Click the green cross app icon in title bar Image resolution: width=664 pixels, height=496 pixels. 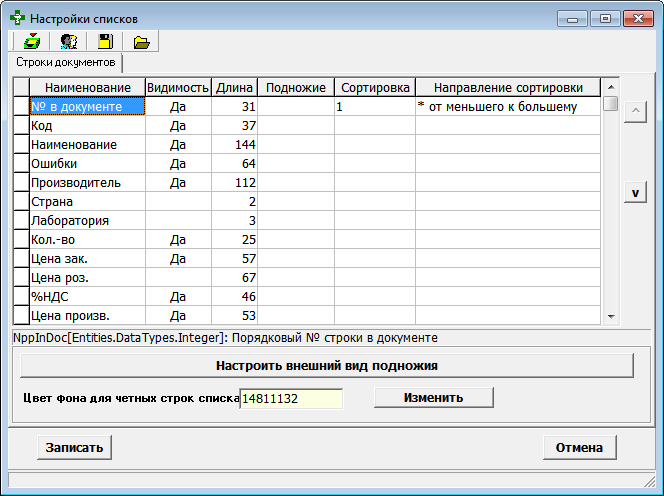click(x=17, y=18)
